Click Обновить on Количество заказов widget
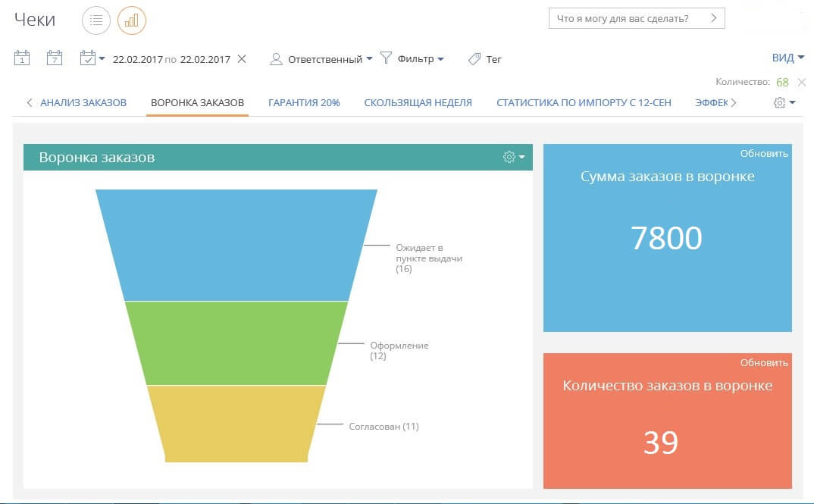This screenshot has height=504, width=814. 764,363
